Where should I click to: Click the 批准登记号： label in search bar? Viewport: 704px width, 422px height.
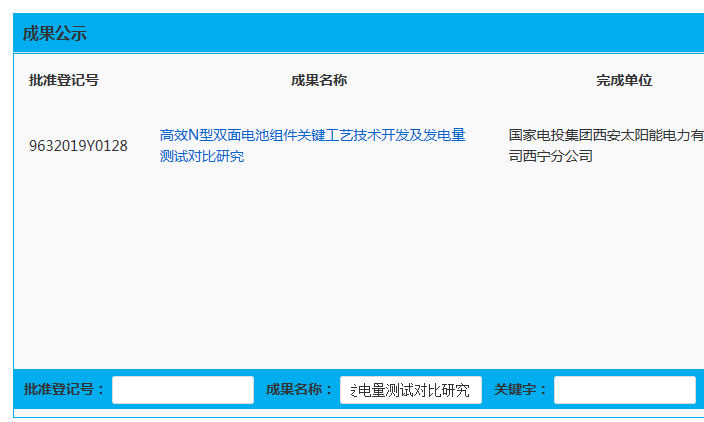65,390
